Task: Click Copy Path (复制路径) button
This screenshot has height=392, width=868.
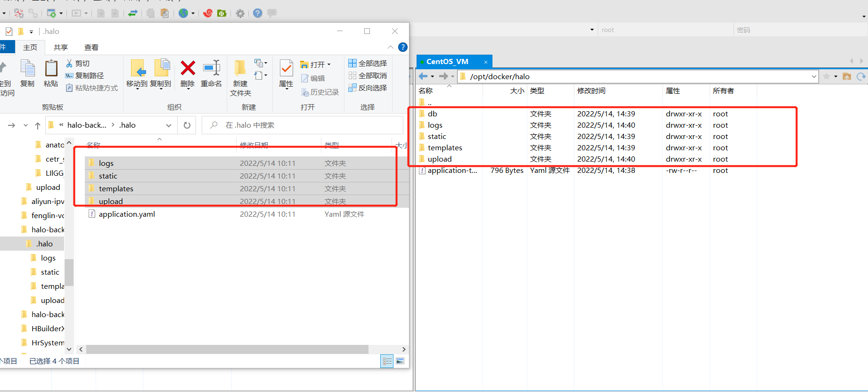Action: click(85, 75)
